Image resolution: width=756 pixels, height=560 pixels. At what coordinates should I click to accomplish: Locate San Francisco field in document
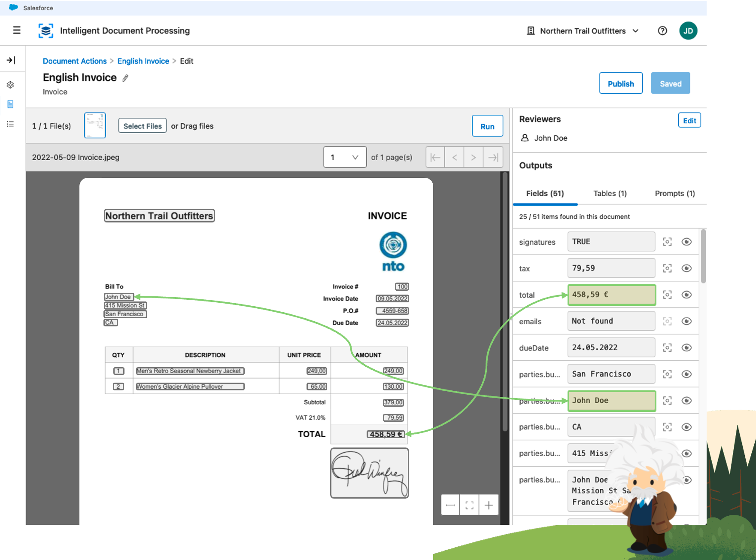point(667,374)
